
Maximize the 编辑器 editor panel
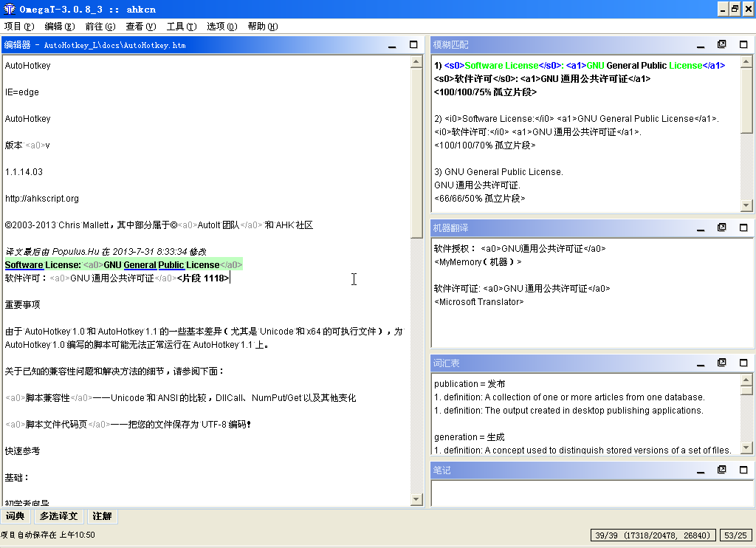point(413,44)
